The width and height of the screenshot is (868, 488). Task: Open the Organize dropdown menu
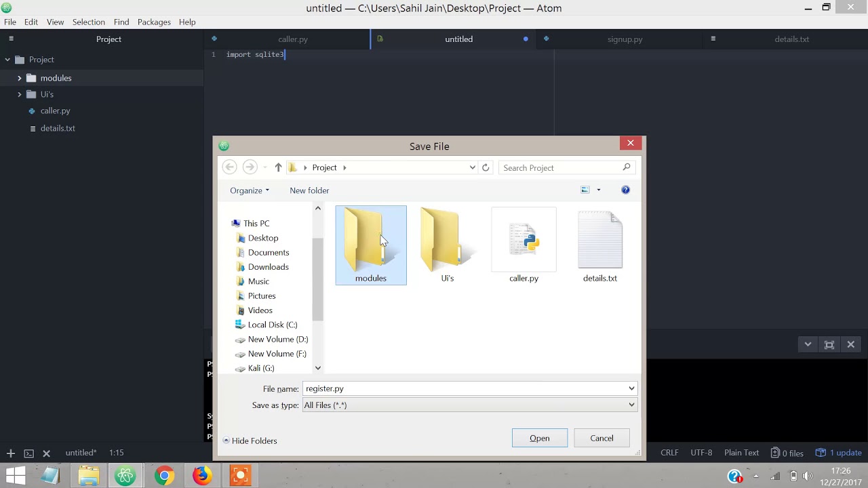pyautogui.click(x=250, y=190)
